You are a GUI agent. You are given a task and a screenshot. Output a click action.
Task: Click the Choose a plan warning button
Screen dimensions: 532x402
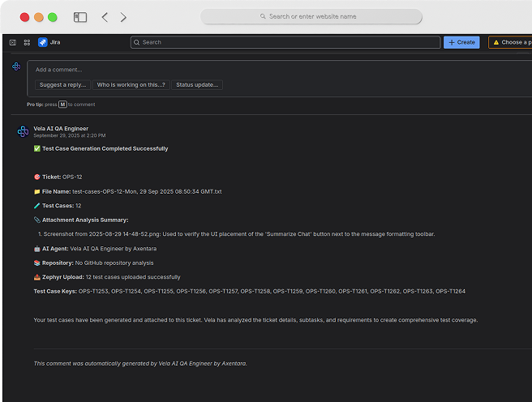[511, 42]
